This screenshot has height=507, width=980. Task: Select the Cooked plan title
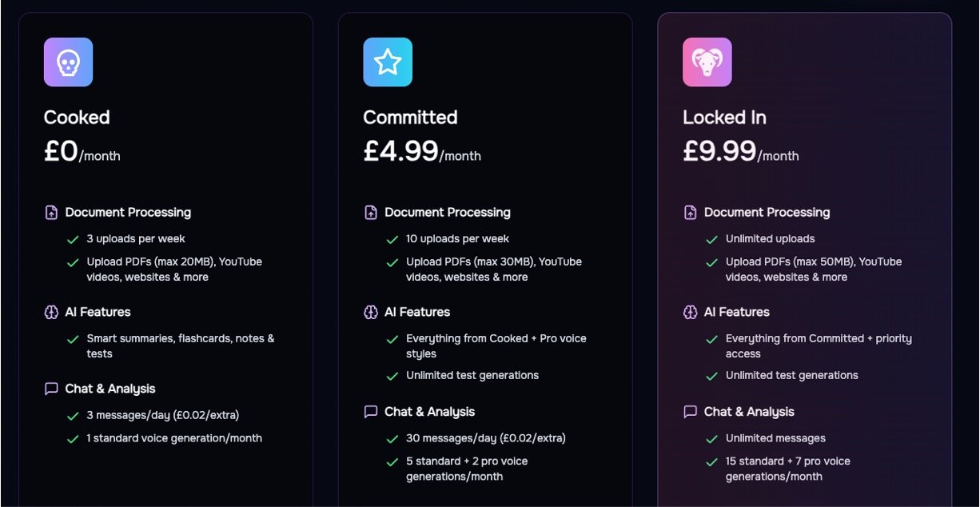click(77, 118)
